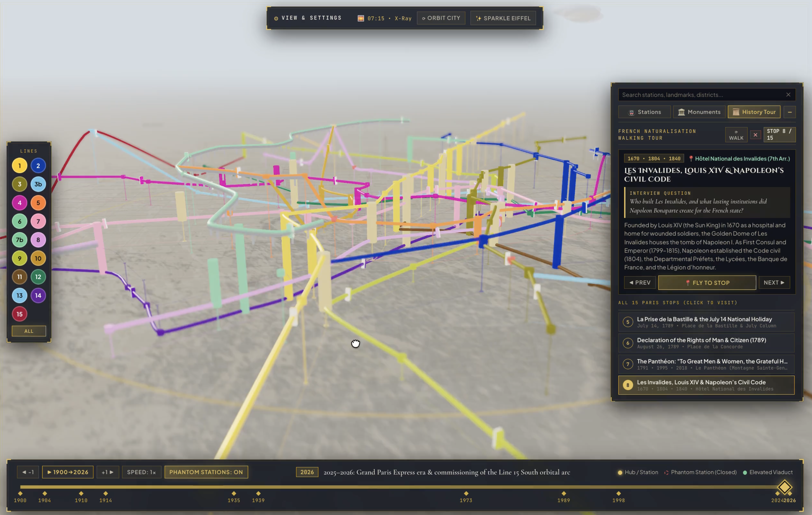Toggle Line 4 magenta badge
This screenshot has width=812, height=515.
click(x=20, y=203)
